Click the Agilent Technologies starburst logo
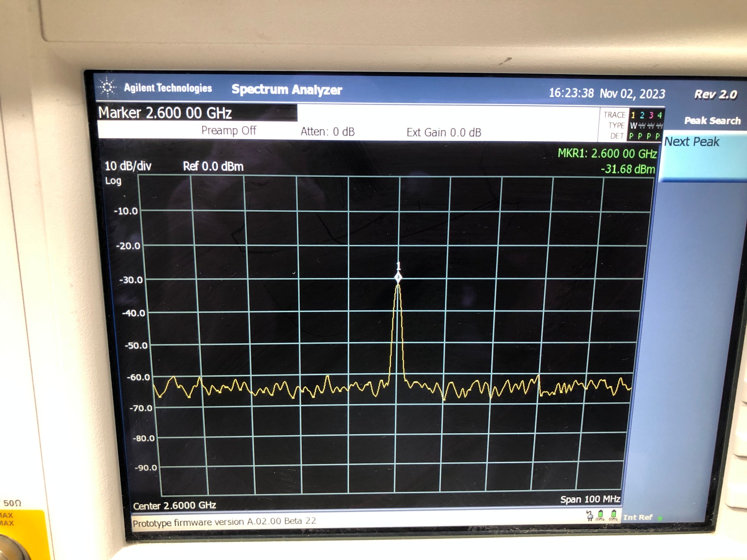This screenshot has height=560, width=747. point(107,87)
